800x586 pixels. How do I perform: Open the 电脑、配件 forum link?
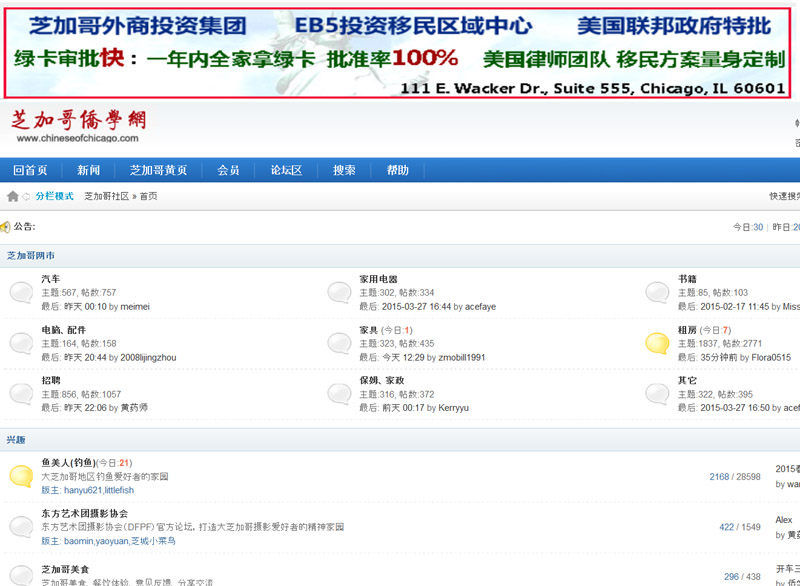(x=64, y=330)
